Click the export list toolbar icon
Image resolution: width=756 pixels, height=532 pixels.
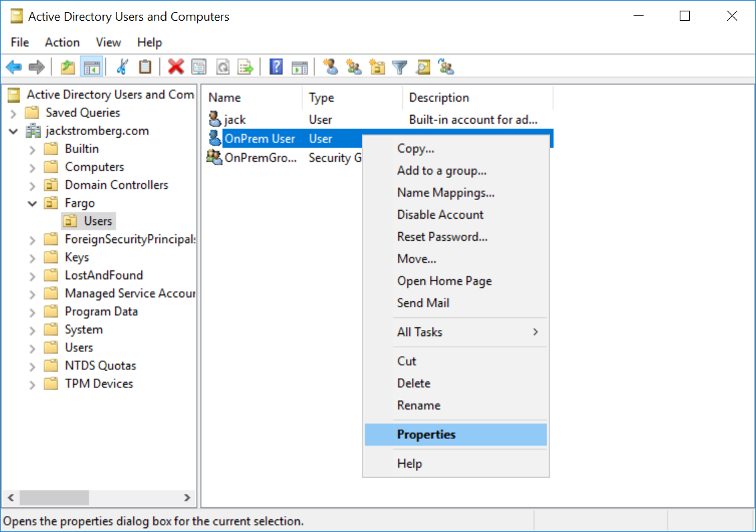coord(246,66)
